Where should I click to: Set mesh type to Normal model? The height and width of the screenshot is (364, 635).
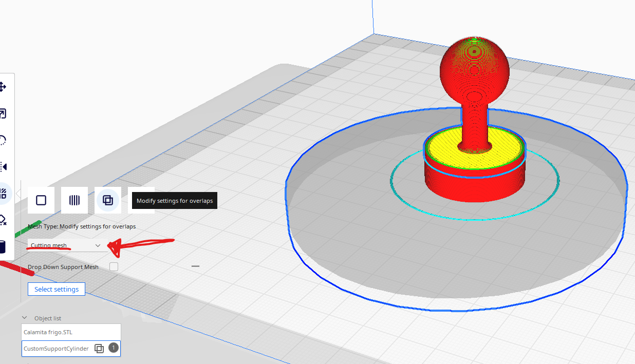pos(41,200)
